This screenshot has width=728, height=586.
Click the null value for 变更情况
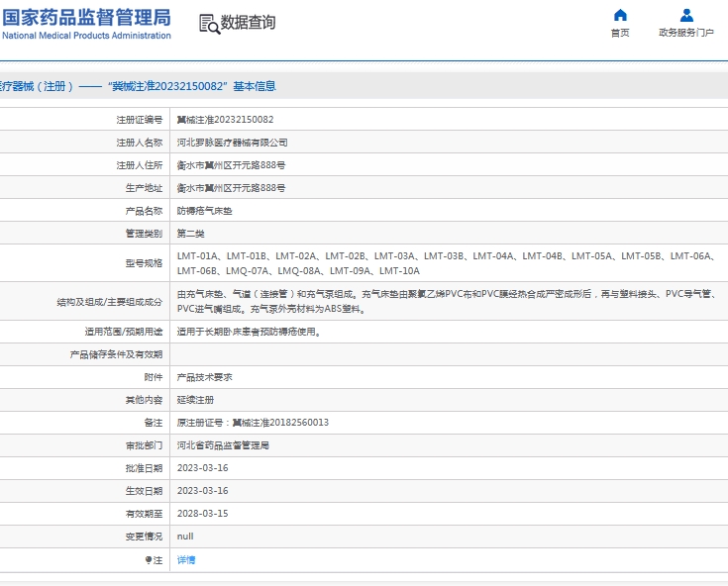pyautogui.click(x=185, y=537)
